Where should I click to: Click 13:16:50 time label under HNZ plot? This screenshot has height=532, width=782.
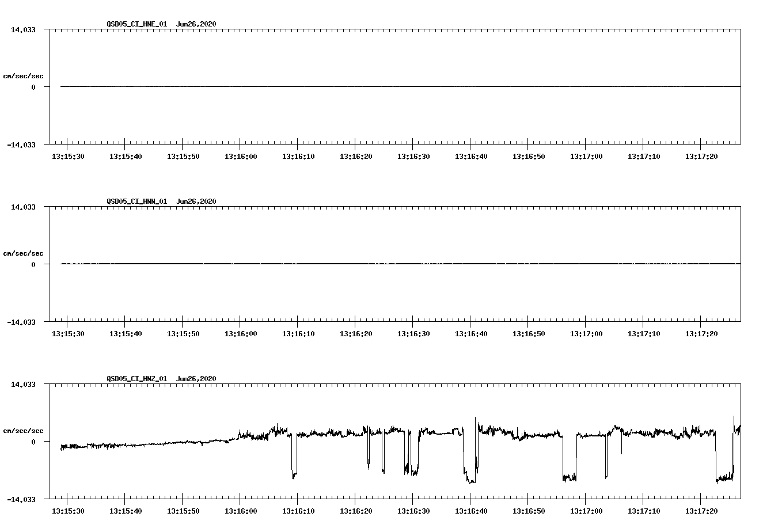pyautogui.click(x=529, y=511)
